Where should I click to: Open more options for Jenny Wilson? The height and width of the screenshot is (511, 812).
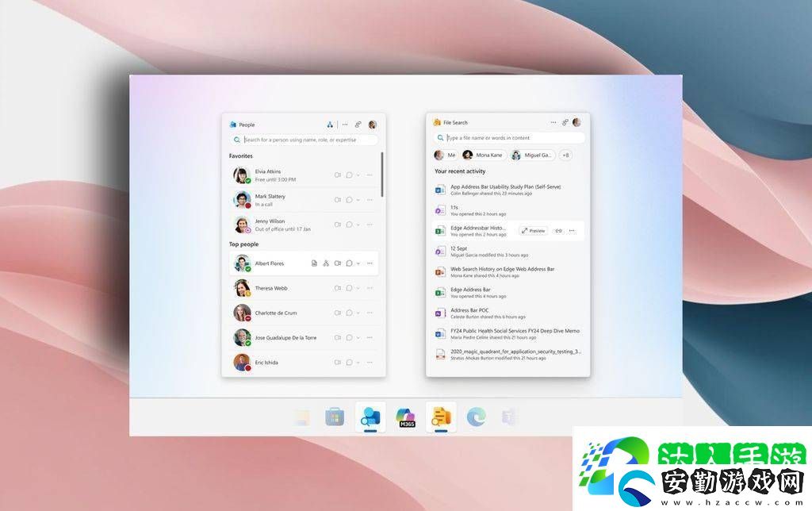(x=370, y=225)
